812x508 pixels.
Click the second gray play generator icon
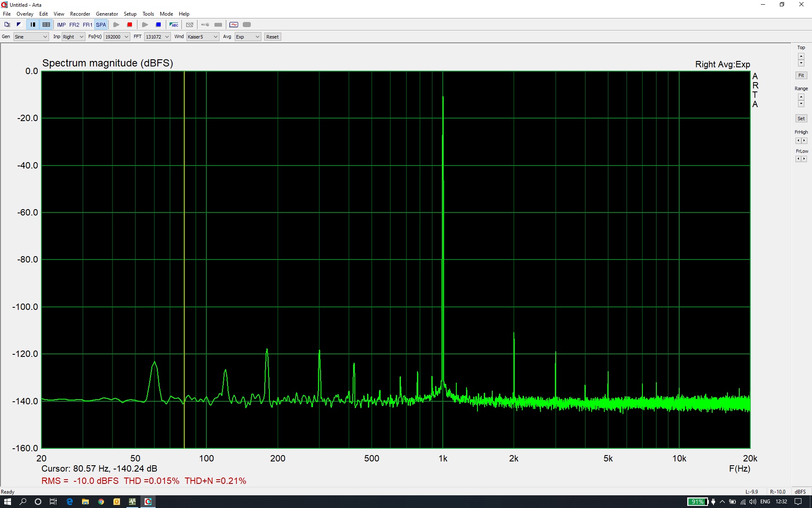[x=145, y=25]
